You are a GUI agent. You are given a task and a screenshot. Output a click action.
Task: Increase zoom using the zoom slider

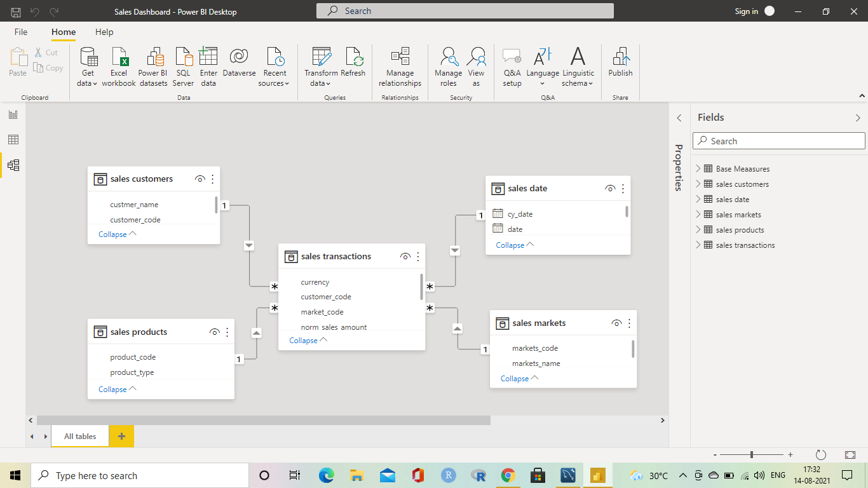click(790, 455)
